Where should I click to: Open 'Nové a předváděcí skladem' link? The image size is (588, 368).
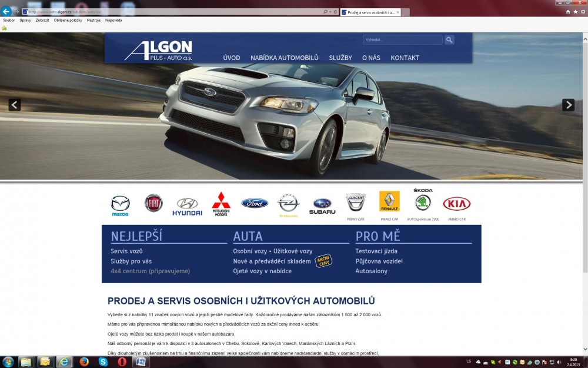coord(272,261)
